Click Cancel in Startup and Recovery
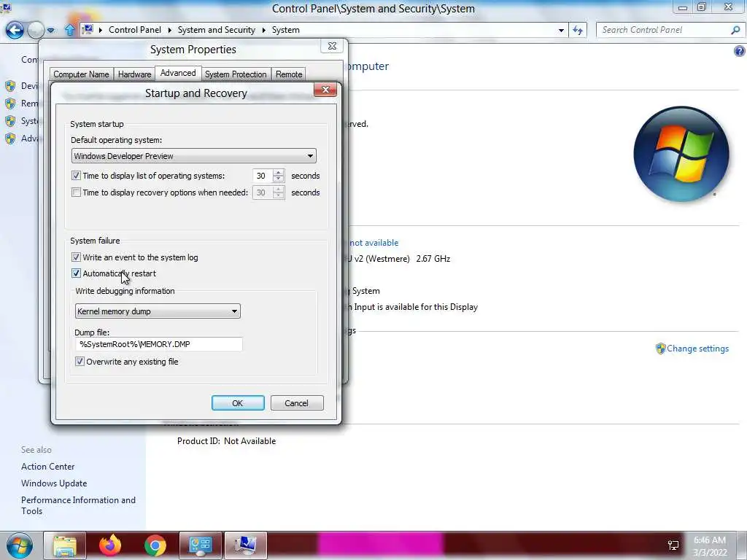The width and height of the screenshot is (747, 560). coord(297,402)
